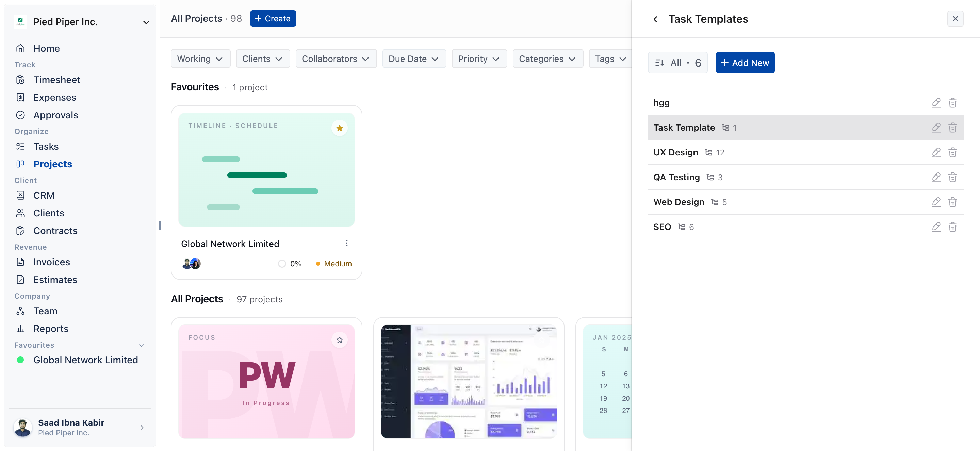This screenshot has height=451, width=980.
Task: Navigate to Tasks section
Action: (x=46, y=146)
